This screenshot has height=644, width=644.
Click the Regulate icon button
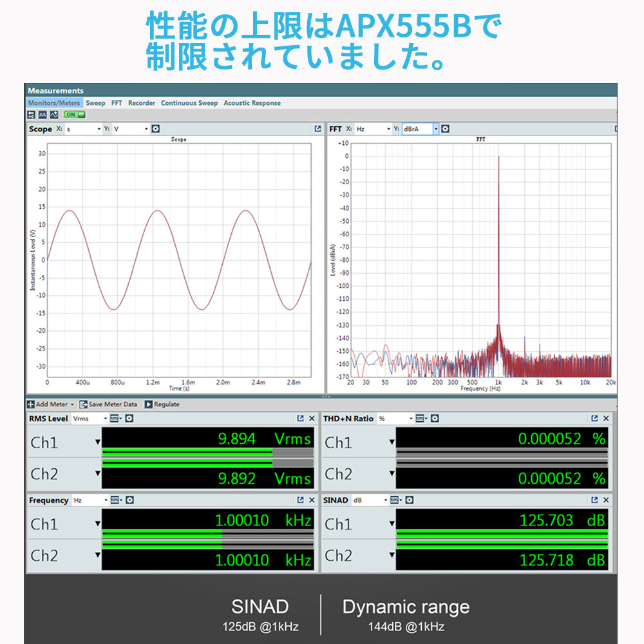149,404
